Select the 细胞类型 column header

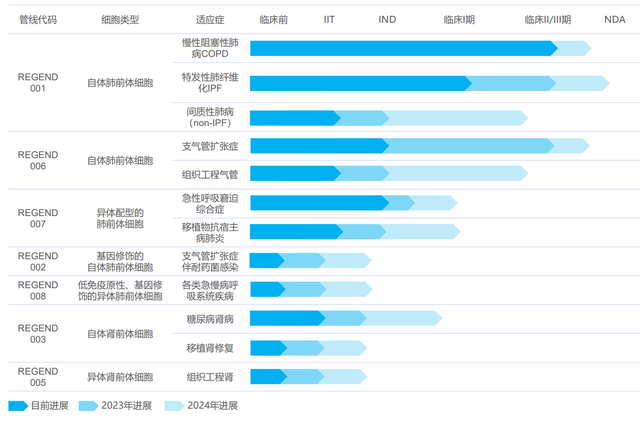[120, 19]
